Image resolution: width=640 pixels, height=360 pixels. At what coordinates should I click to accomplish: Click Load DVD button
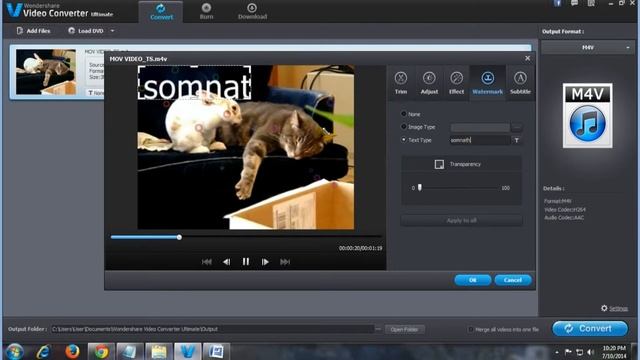point(86,31)
